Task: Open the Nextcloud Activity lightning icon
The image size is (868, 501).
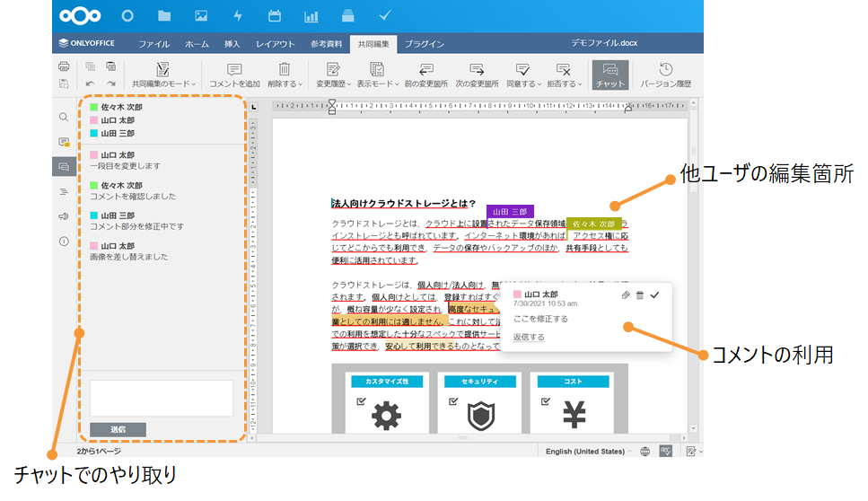Action: [238, 16]
